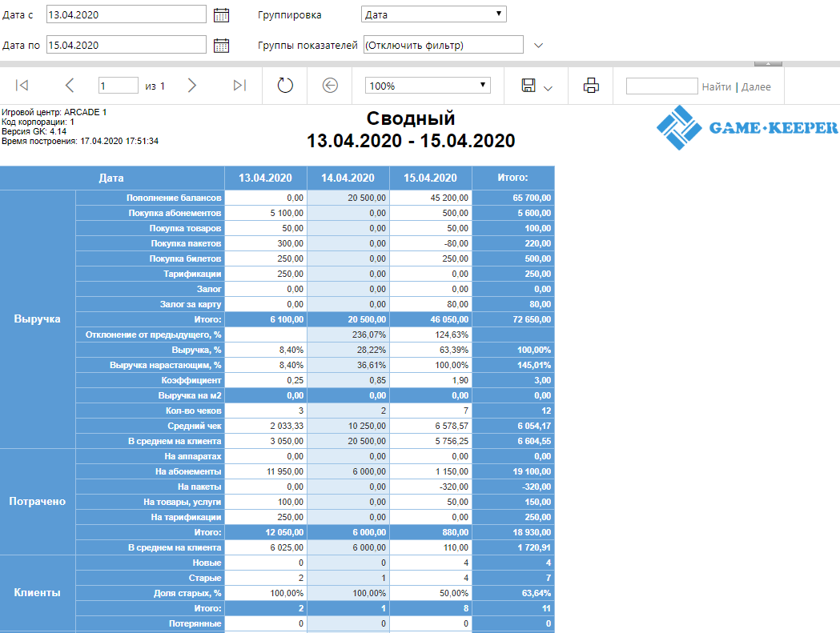Click the value '65 700,00'

tap(532, 198)
